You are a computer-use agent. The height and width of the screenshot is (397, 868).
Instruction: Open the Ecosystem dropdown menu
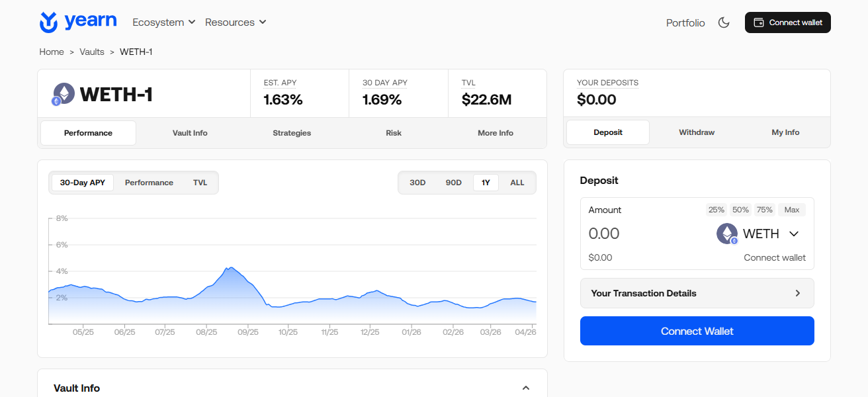163,22
